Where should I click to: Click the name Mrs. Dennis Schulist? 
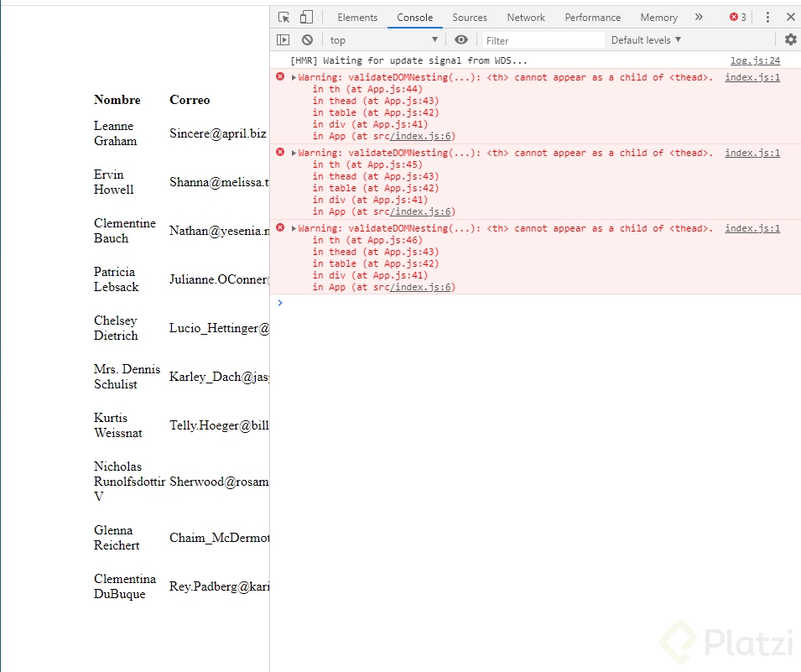coord(127,377)
